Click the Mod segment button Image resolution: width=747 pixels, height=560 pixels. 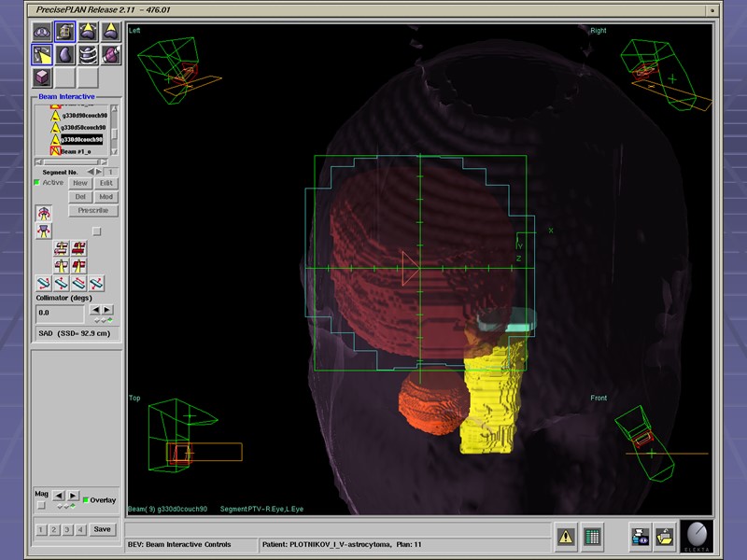pyautogui.click(x=106, y=197)
